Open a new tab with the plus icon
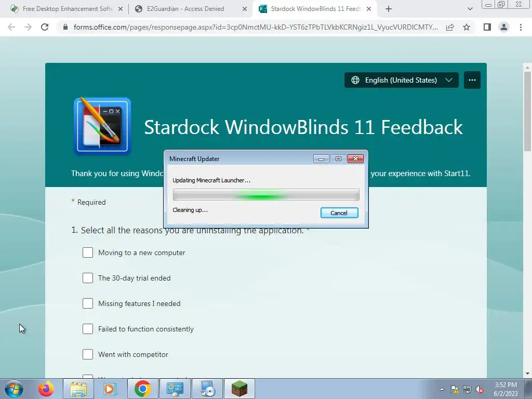Screen dimensions: 532x399 (x=389, y=9)
